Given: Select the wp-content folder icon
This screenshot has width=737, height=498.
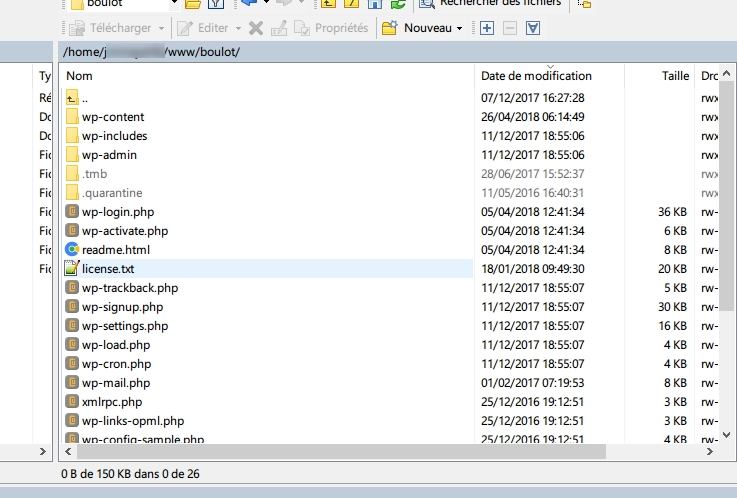Looking at the screenshot, I should pos(72,117).
